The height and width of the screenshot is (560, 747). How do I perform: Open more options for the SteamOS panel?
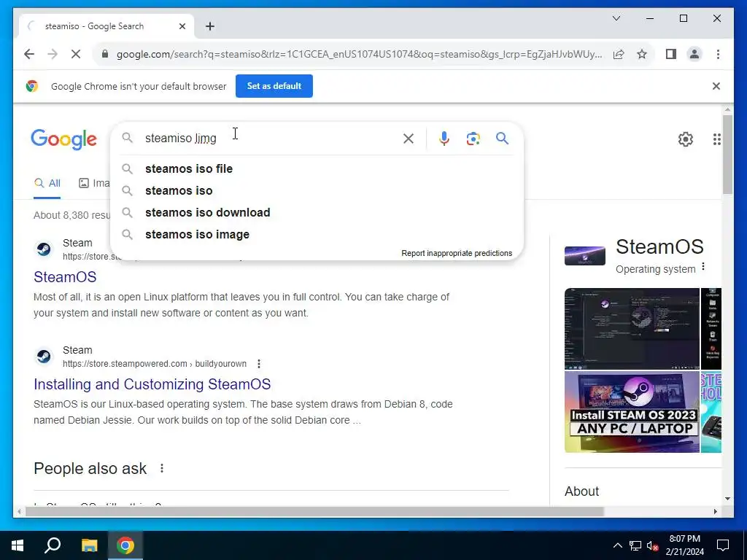(x=703, y=267)
